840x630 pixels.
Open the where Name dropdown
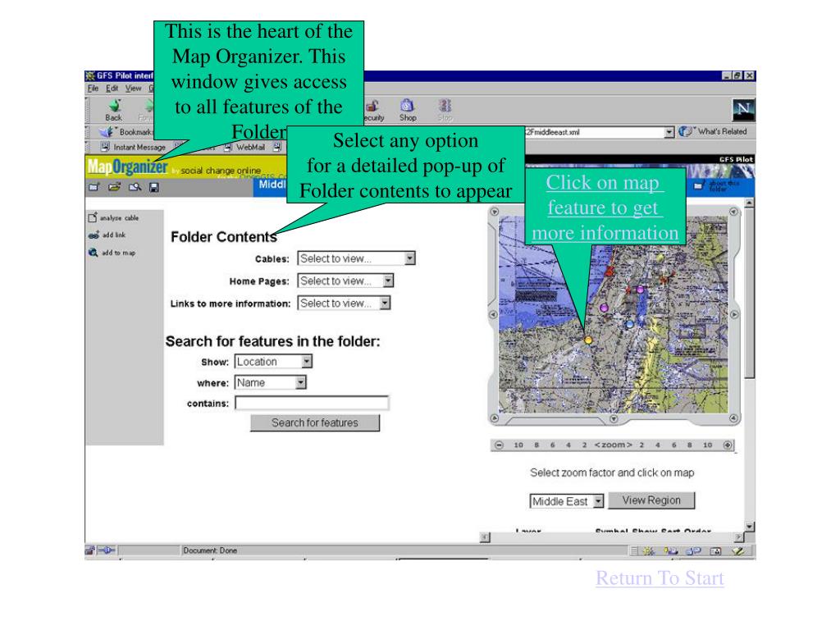(x=271, y=382)
